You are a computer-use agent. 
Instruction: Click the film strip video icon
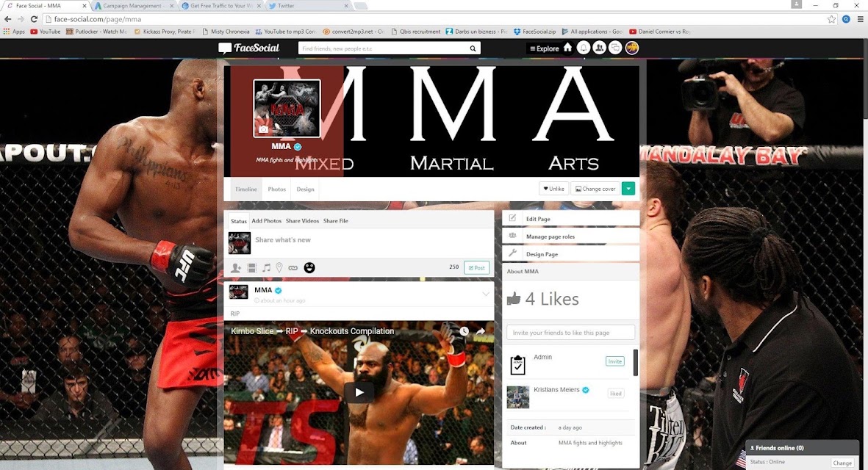tap(252, 267)
